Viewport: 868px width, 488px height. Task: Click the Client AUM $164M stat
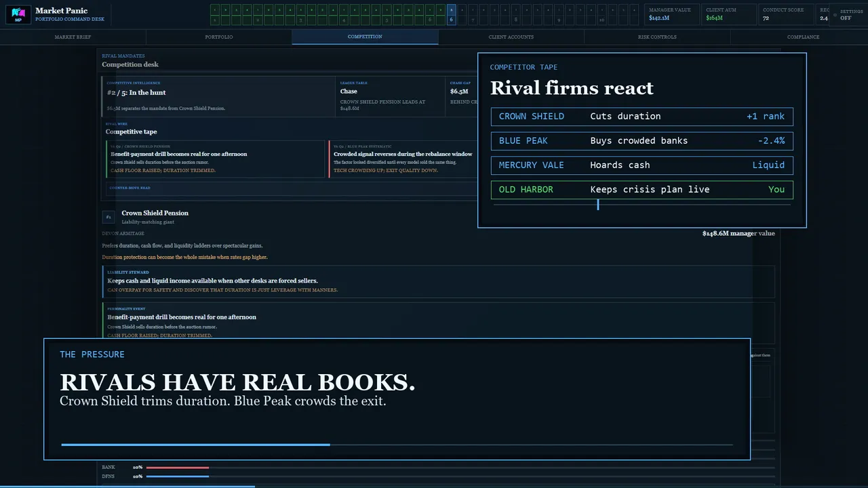tap(729, 15)
